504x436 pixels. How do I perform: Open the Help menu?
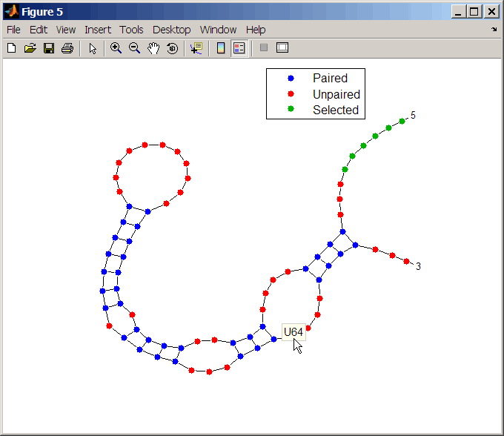256,30
